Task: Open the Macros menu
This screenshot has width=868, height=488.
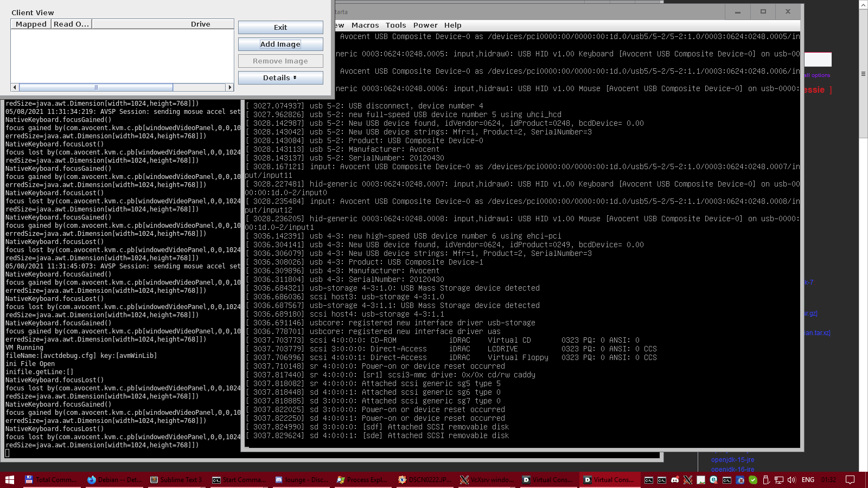Action: click(365, 25)
